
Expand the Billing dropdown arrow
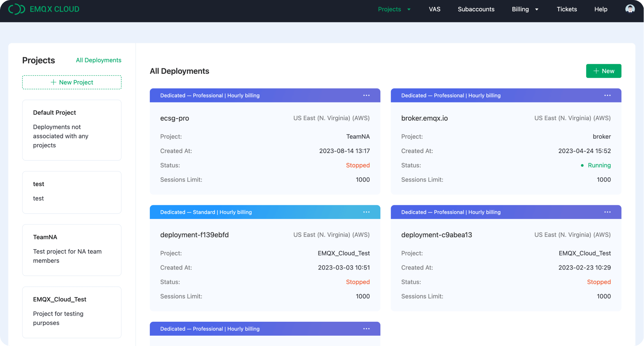coord(537,9)
